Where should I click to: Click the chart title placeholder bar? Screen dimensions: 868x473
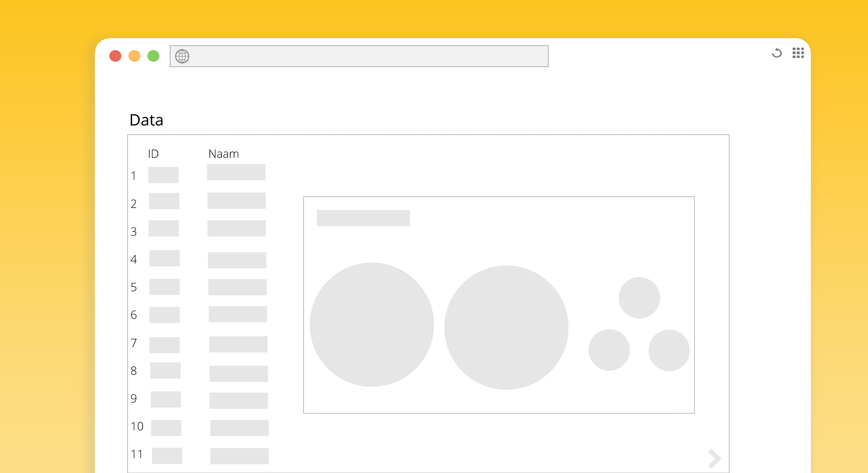363,218
